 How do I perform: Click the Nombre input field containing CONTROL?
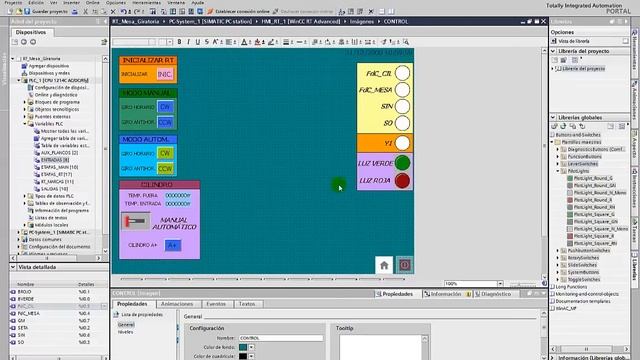pos(280,338)
